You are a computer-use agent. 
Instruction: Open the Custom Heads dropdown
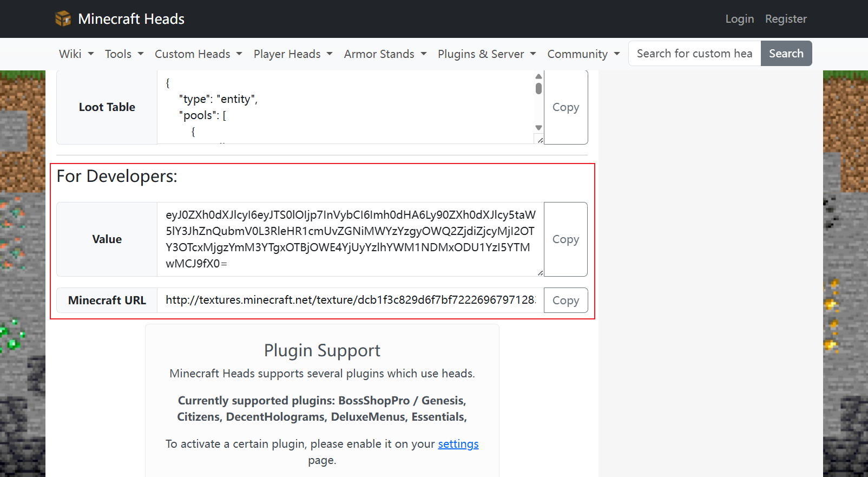pos(199,54)
